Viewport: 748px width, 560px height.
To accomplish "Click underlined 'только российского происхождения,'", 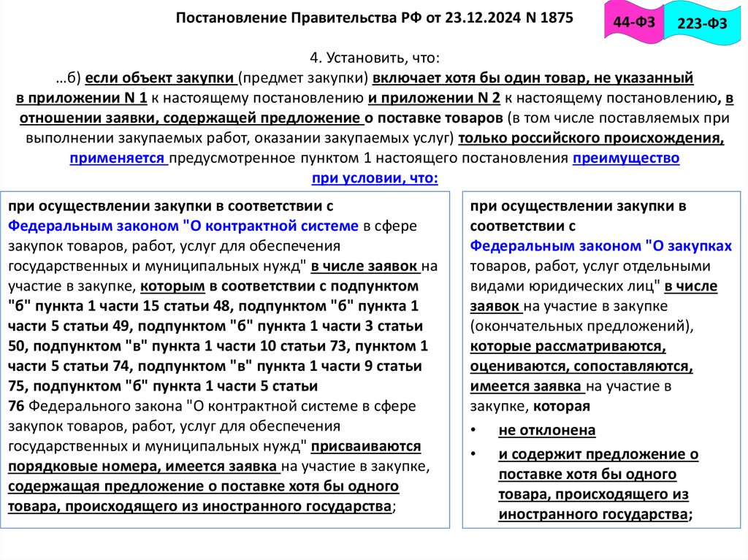I will pyautogui.click(x=591, y=138).
